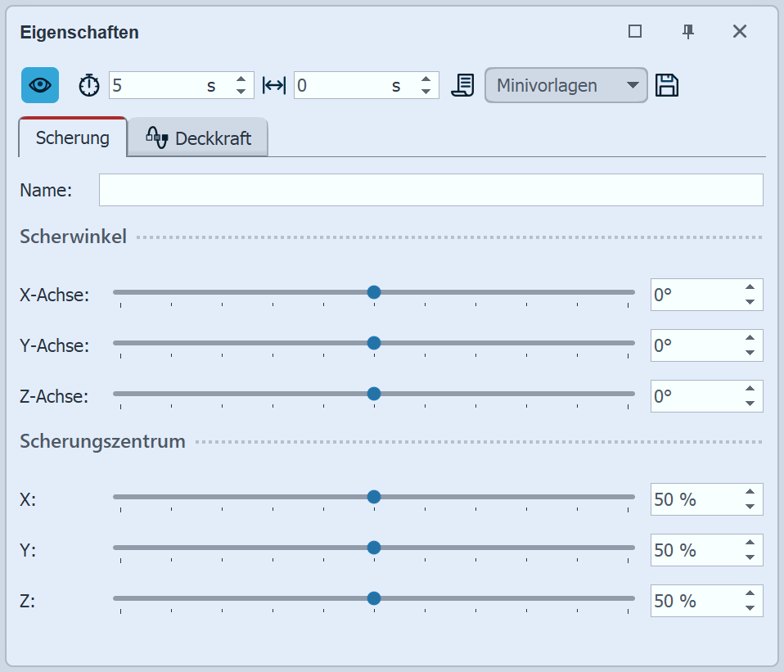This screenshot has height=672, width=784.
Task: Click the X slider under Scherungszentrum
Action: coord(374,497)
